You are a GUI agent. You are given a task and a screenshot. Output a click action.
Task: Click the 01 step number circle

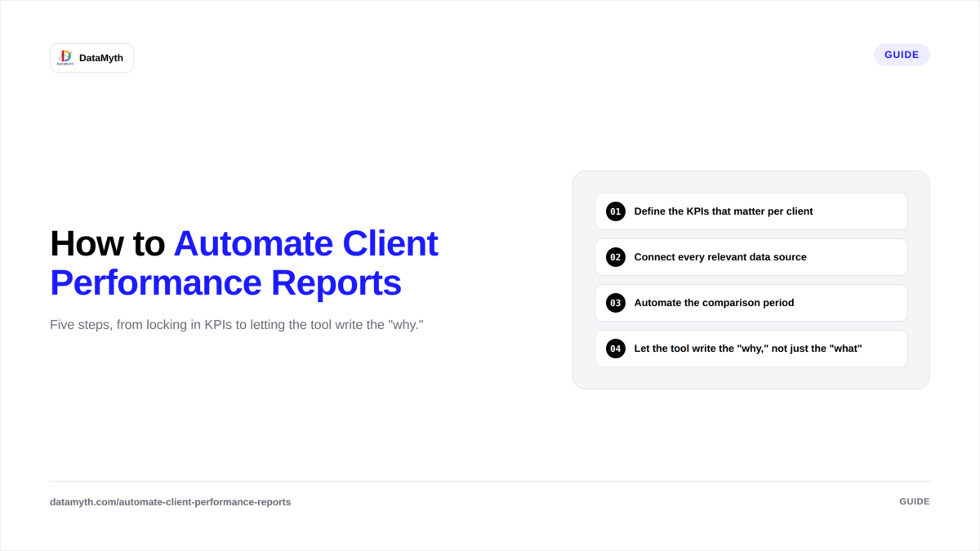(x=616, y=211)
